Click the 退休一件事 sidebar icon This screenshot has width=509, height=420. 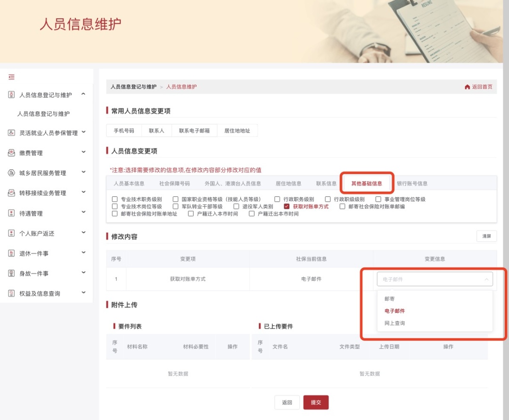[11, 253]
